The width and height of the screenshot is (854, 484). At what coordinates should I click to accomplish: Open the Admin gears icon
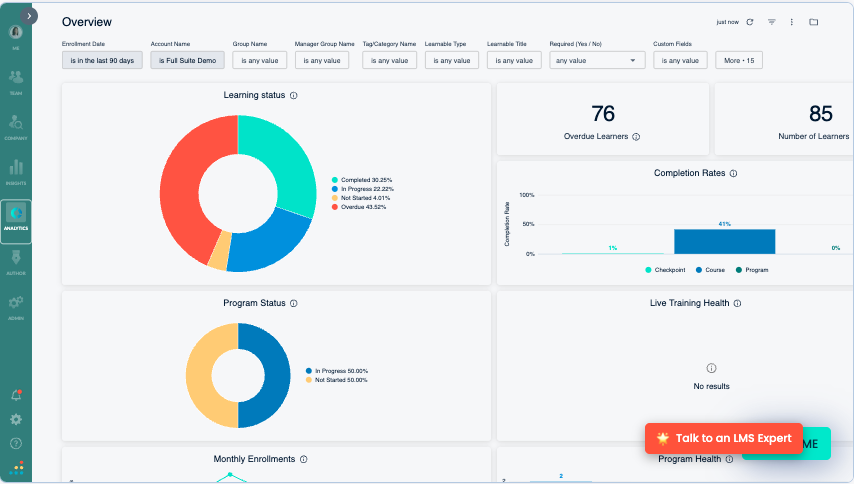pos(16,305)
